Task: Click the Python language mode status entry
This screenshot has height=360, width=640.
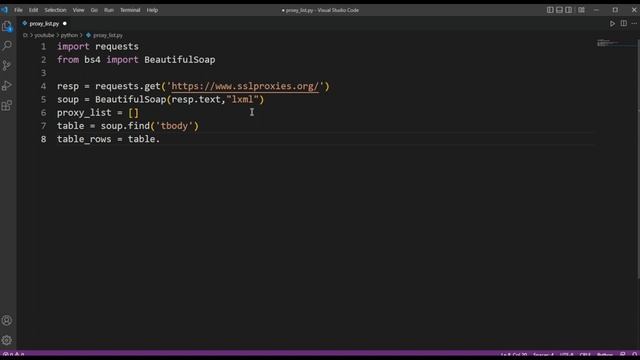Action: point(605,355)
